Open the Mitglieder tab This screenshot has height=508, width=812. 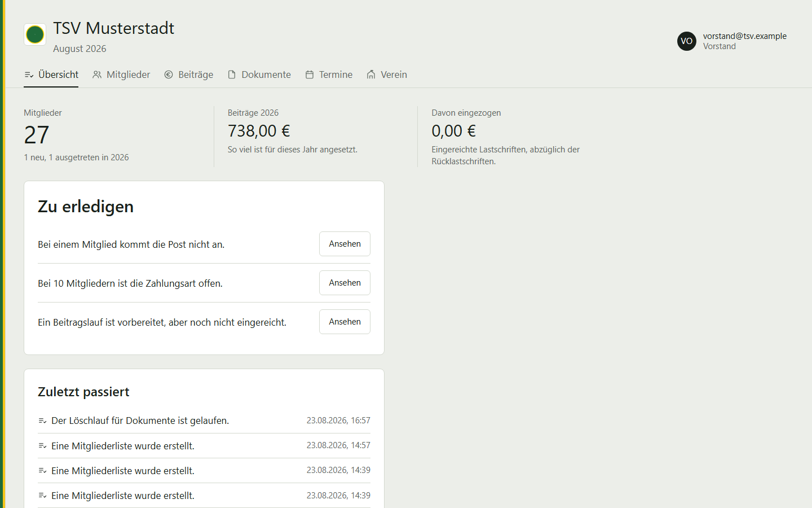point(121,75)
